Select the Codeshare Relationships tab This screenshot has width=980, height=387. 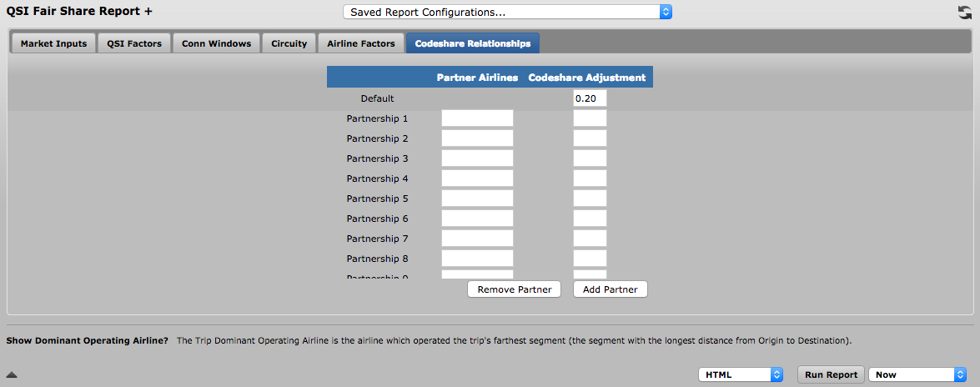click(x=473, y=43)
